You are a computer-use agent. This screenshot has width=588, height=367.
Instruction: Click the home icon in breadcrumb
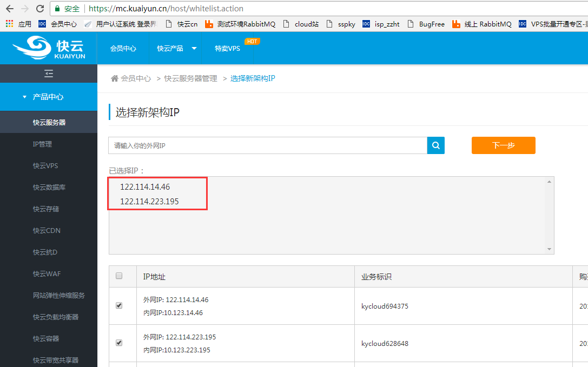[x=114, y=78]
